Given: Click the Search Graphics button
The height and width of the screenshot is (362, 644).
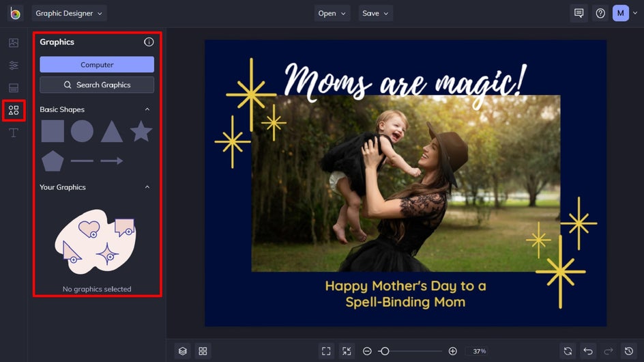Looking at the screenshot, I should 97,85.
